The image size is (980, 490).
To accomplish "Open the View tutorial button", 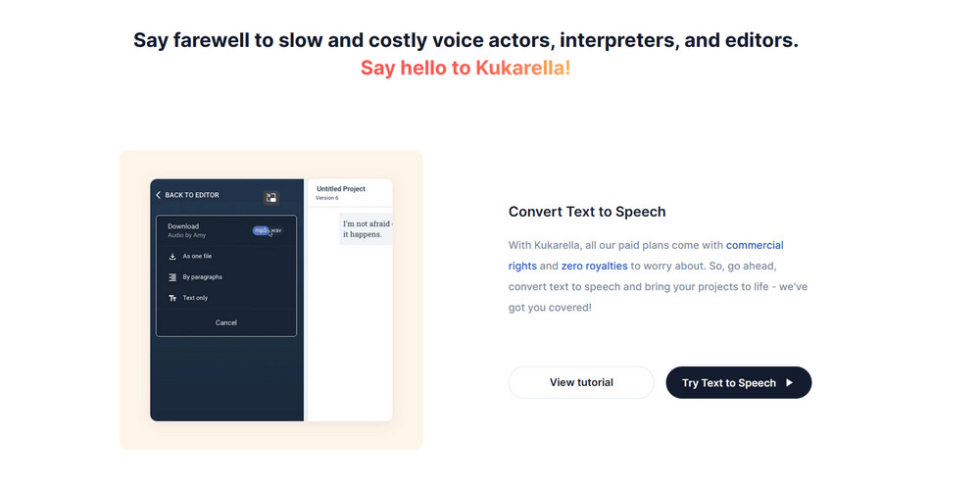I will [x=581, y=382].
